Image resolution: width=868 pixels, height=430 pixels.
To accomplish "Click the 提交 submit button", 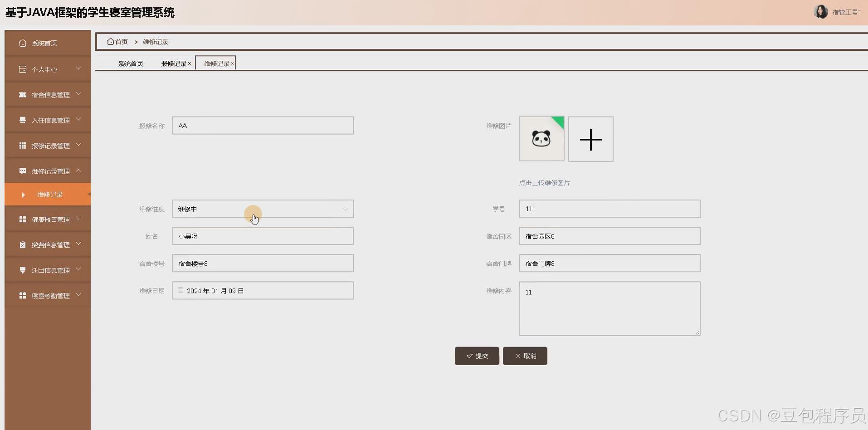I will click(477, 356).
